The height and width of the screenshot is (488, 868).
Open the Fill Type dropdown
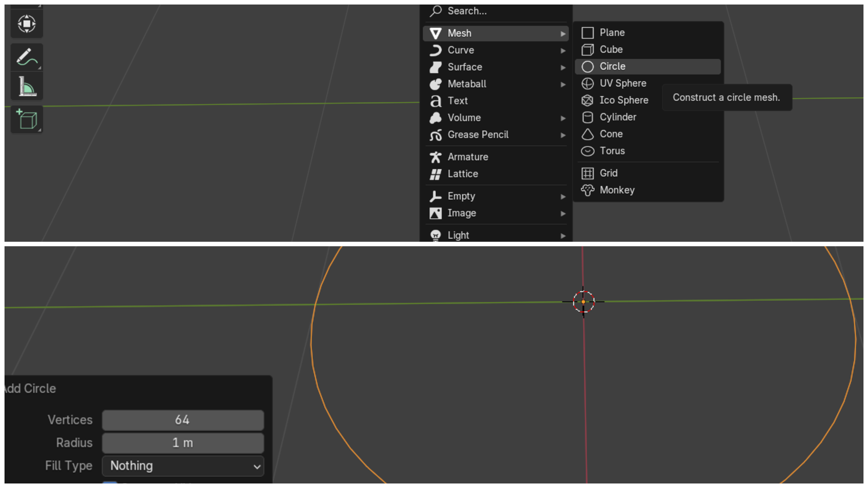click(x=183, y=466)
